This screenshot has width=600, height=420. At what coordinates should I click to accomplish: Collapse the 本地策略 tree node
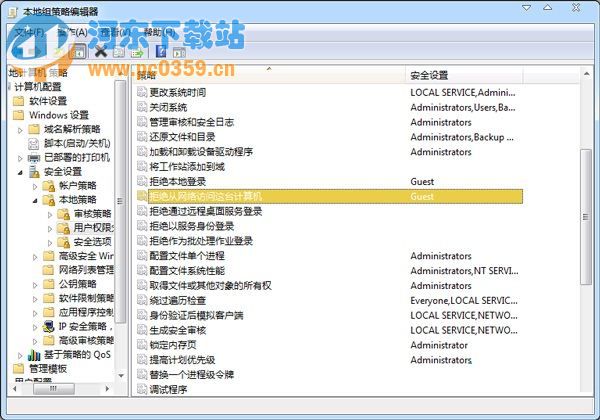pos(35,200)
